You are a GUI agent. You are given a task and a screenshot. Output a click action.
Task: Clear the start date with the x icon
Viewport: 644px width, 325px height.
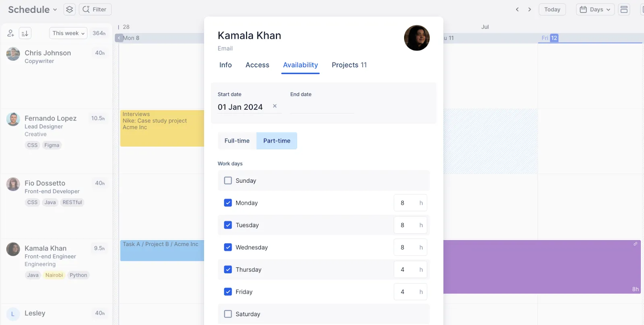[275, 106]
